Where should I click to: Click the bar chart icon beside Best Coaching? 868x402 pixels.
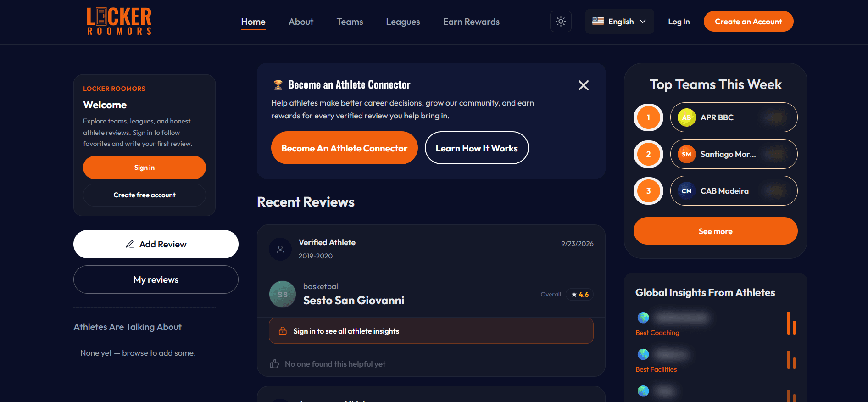[x=791, y=323]
